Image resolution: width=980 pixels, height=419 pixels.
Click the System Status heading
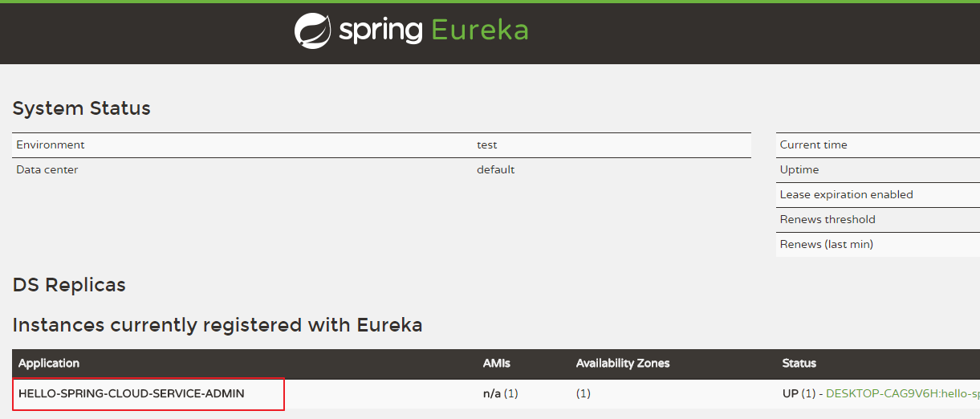(82, 108)
